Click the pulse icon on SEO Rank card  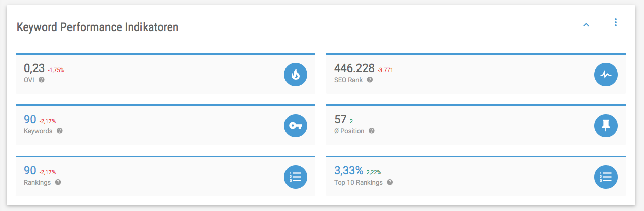pos(606,75)
